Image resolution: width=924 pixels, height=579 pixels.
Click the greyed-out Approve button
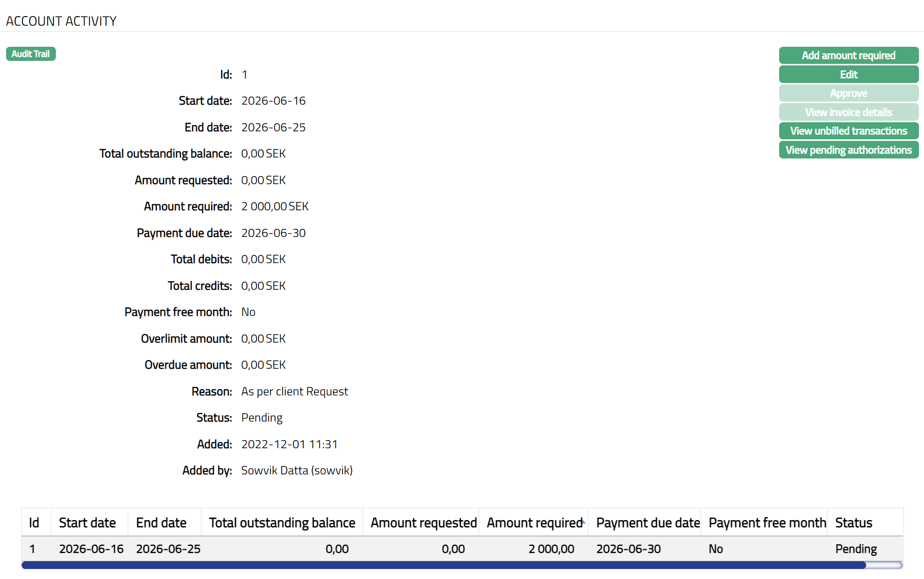click(848, 94)
